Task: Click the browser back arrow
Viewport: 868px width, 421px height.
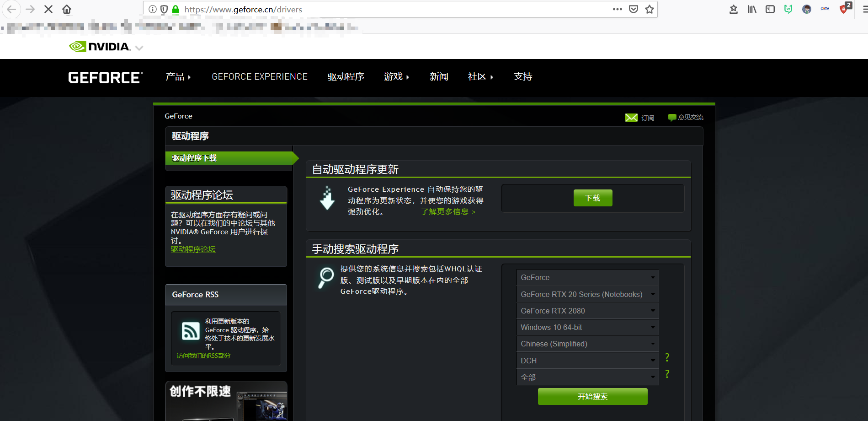Action: [x=11, y=9]
